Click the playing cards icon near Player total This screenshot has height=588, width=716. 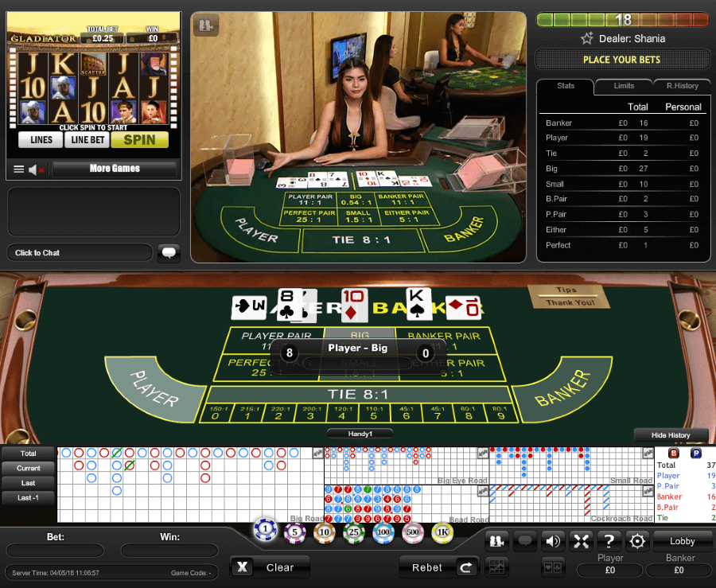[553, 567]
